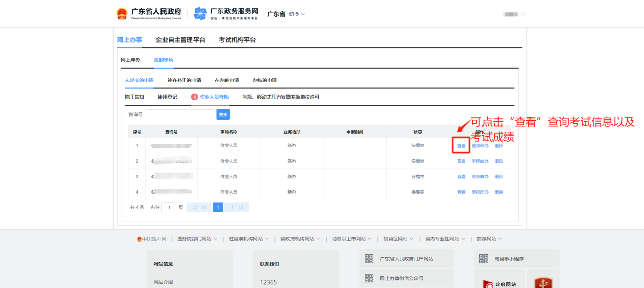Open the 广东省 切换 region dropdown
644x288 pixels.
pos(297,14)
